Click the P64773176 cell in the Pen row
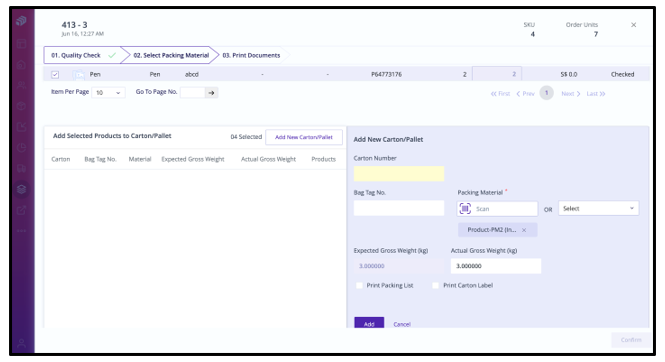This screenshot has height=362, width=665. pos(386,74)
